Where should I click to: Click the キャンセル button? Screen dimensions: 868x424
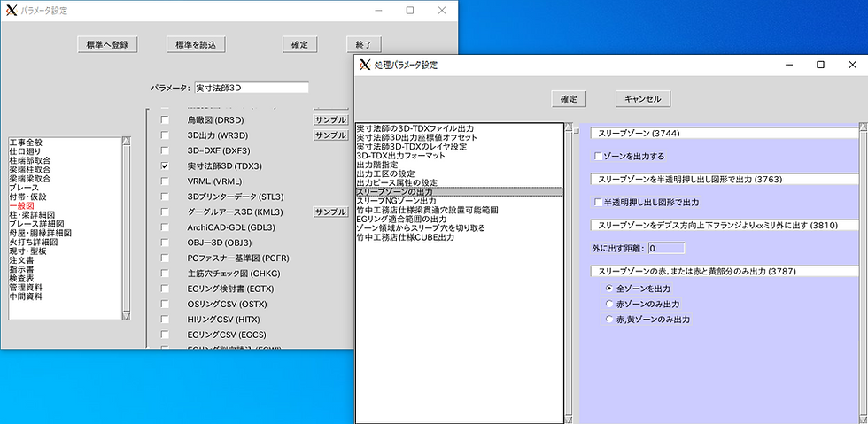pyautogui.click(x=643, y=99)
